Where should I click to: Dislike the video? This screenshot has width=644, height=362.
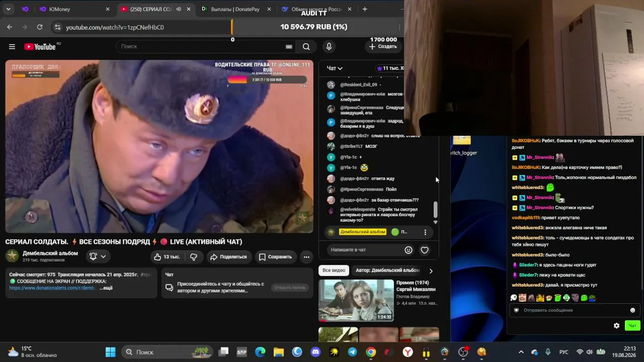[194, 257]
